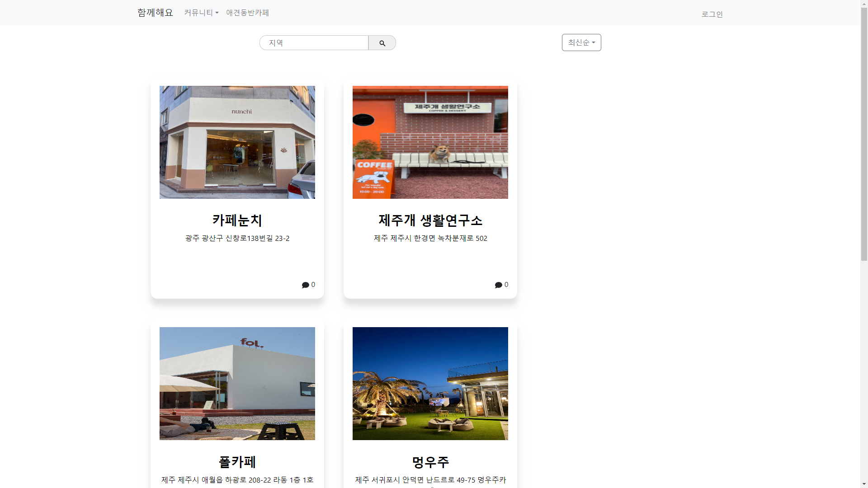Screen dimensions: 868x488
Task: Click the 로그인 link
Action: coord(712,14)
